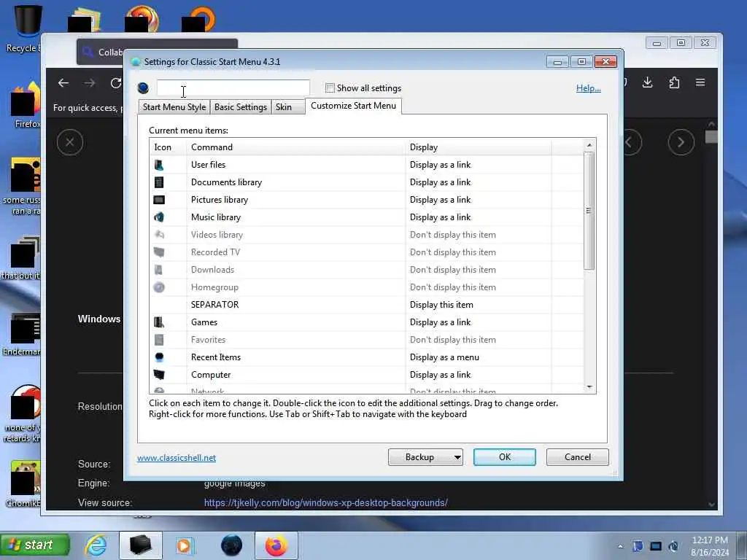The height and width of the screenshot is (560, 747).
Task: Click the Windows start button
Action: pyautogui.click(x=35, y=545)
